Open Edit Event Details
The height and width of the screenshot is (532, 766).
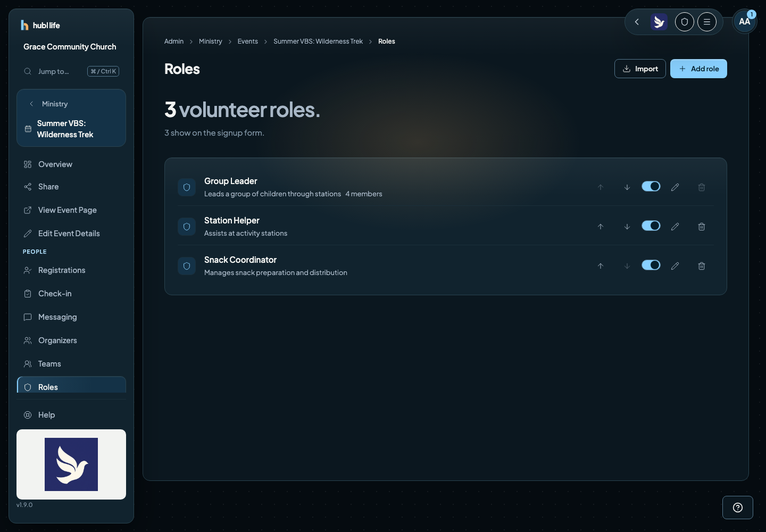click(71, 234)
